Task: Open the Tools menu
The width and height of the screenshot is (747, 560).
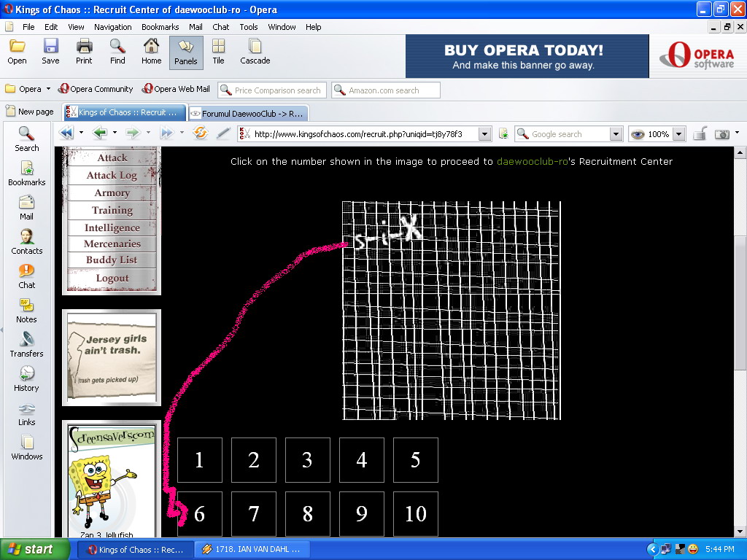Action: tap(249, 27)
